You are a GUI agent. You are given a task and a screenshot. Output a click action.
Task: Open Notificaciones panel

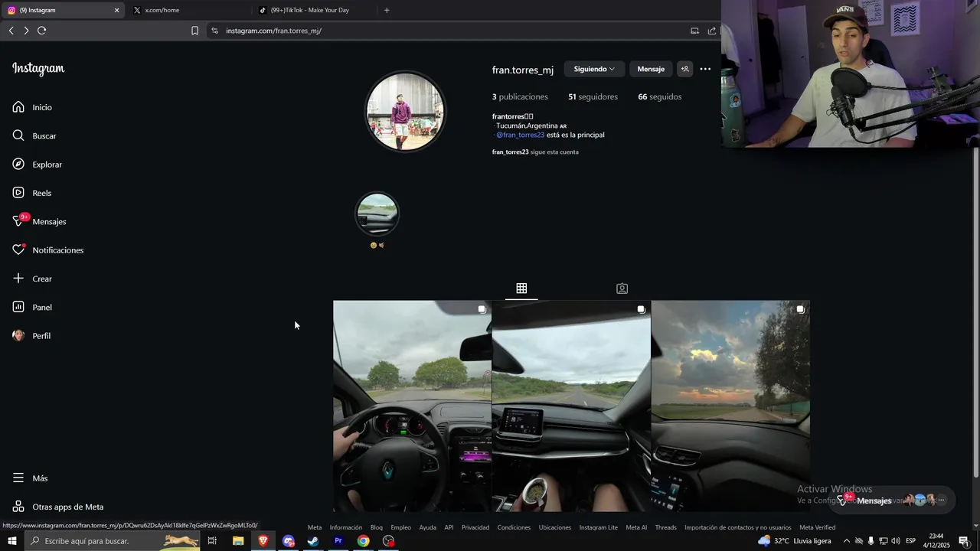[x=47, y=250]
